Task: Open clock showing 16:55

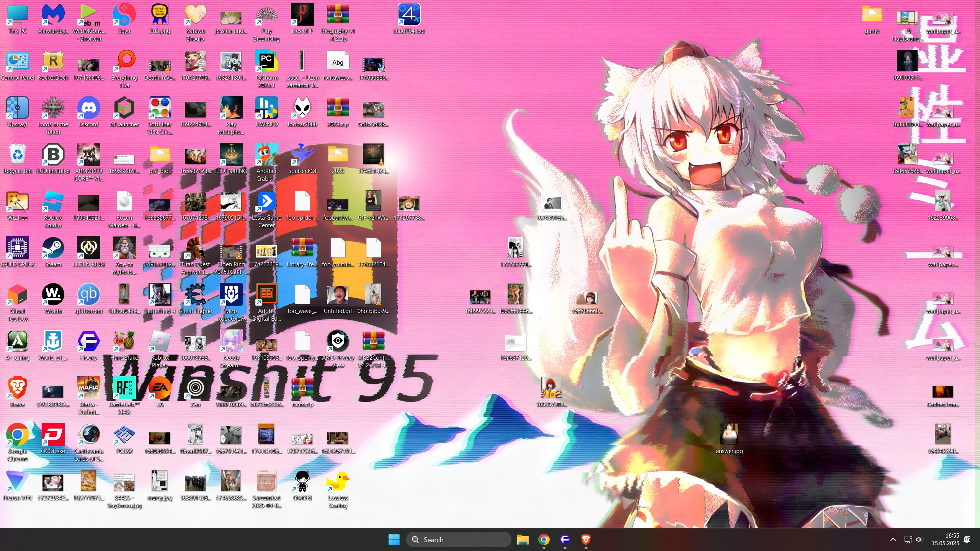Action: point(946,540)
